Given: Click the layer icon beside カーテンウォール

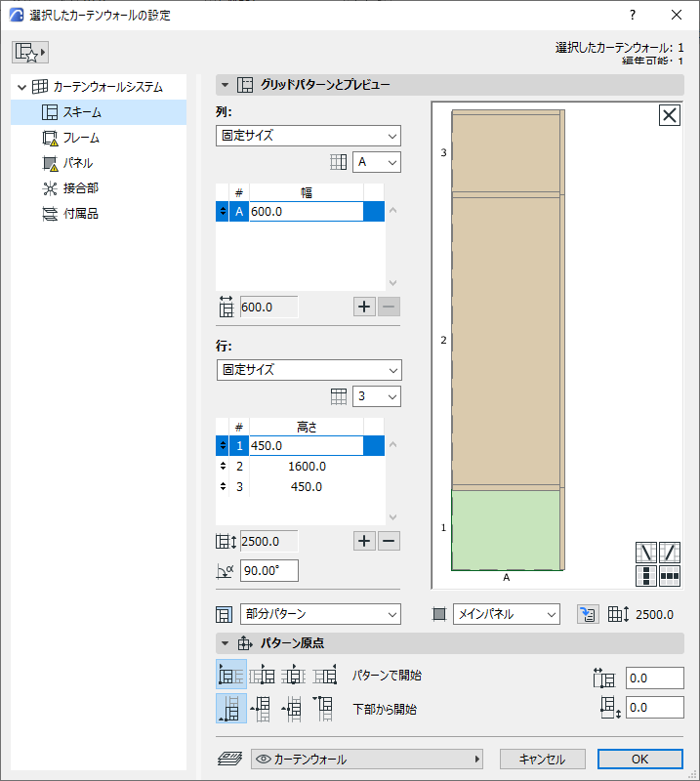Looking at the screenshot, I should (x=230, y=760).
